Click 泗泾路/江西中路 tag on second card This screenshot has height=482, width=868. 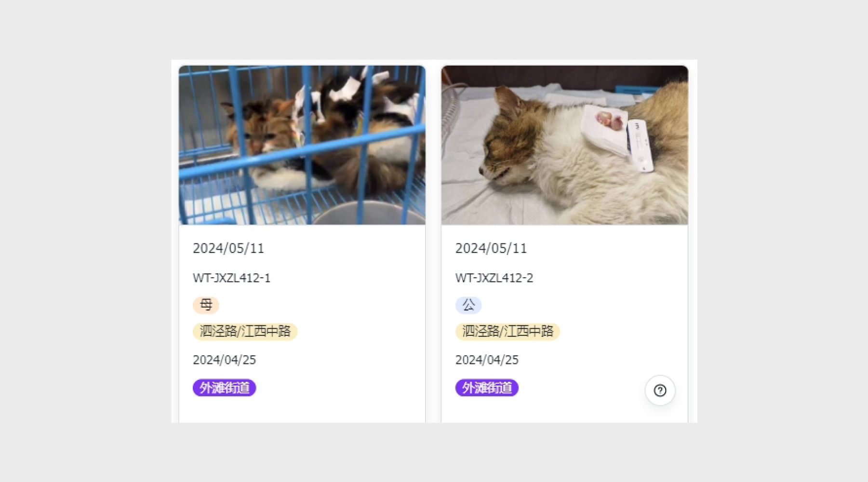pyautogui.click(x=507, y=332)
